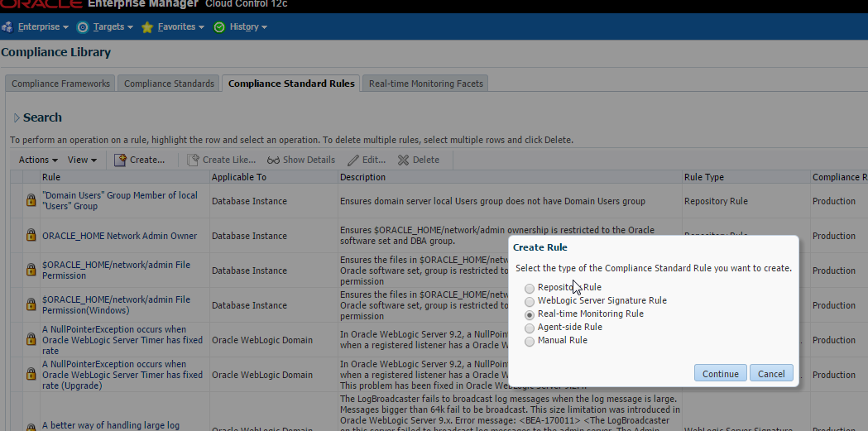Click lock icon for NullPointerException fixed rate row
The image size is (868, 431).
[x=31, y=339]
